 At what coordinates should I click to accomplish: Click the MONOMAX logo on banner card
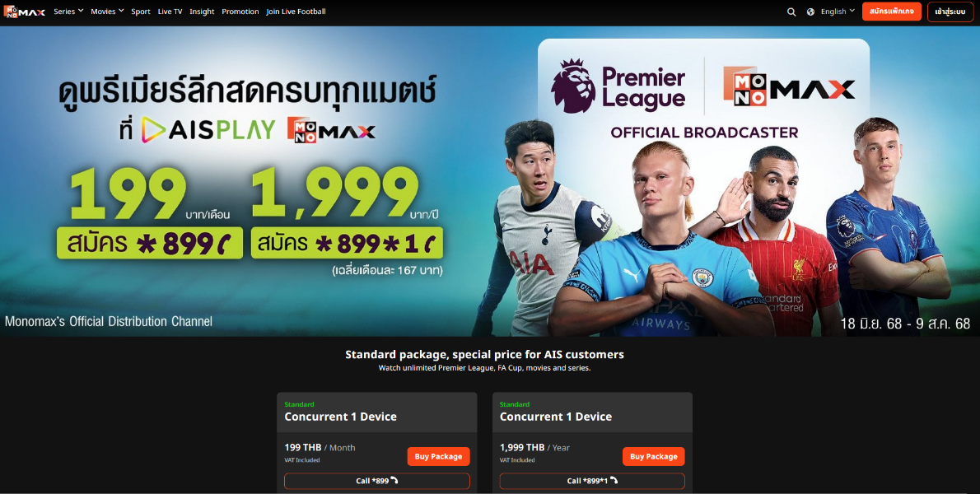[x=789, y=86]
